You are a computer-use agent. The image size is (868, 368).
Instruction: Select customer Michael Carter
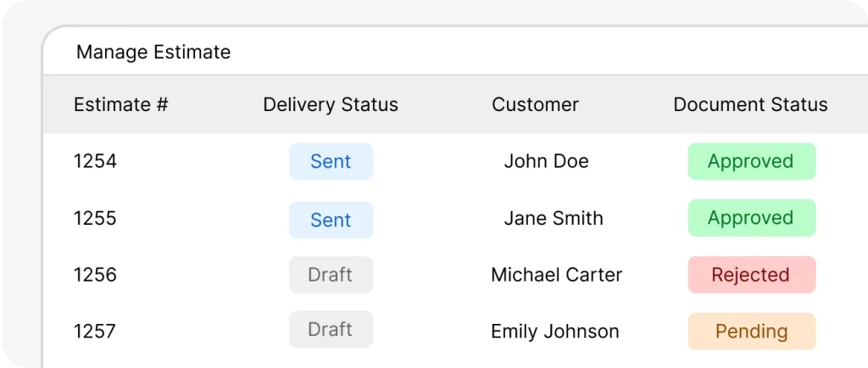tap(557, 275)
